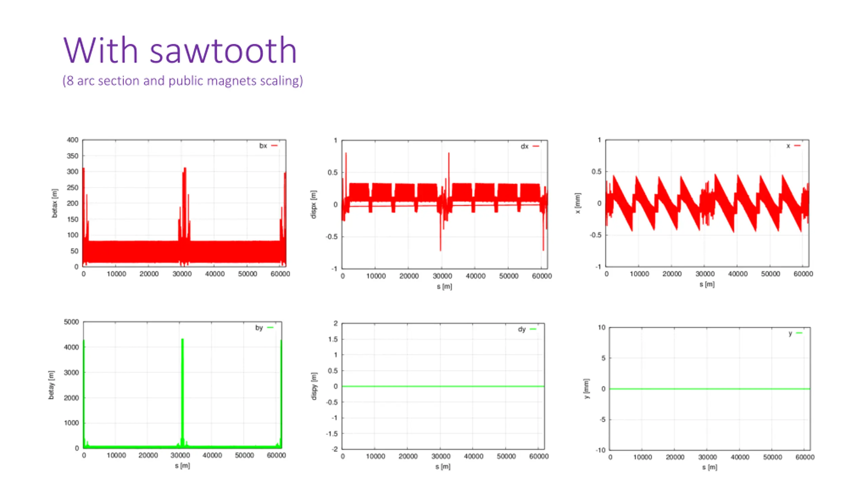Viewport: 868px width, 488px height.
Task: Select the x orbit sawtooth plot
Action: 707,203
